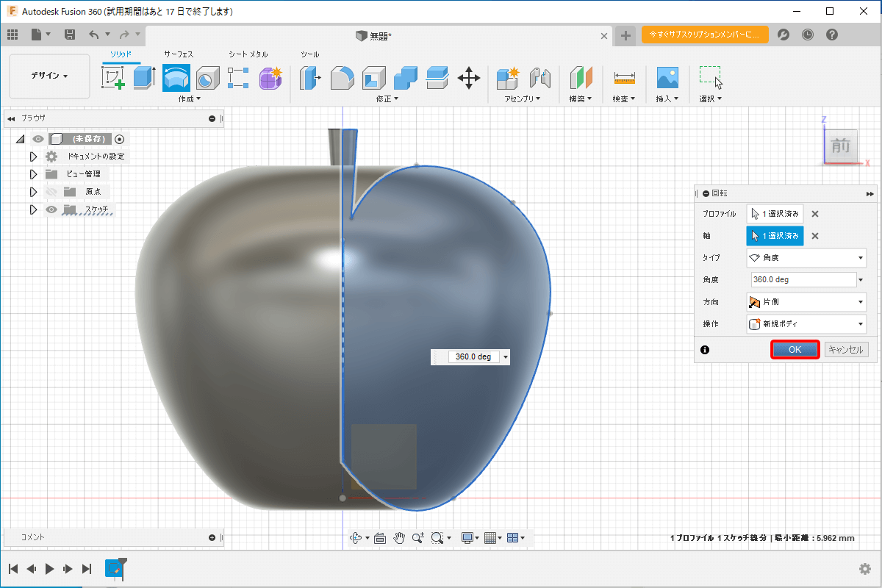Click the Save disk icon

click(x=70, y=35)
